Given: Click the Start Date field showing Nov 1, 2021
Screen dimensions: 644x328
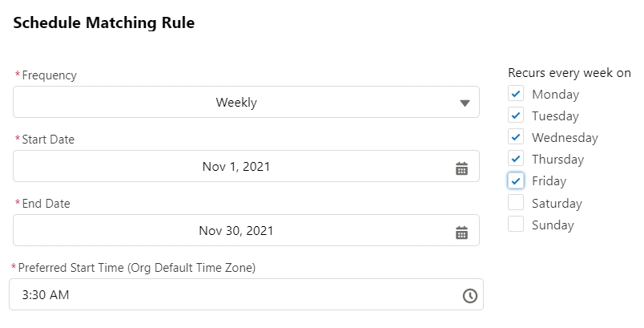Looking at the screenshot, I should click(x=236, y=167).
